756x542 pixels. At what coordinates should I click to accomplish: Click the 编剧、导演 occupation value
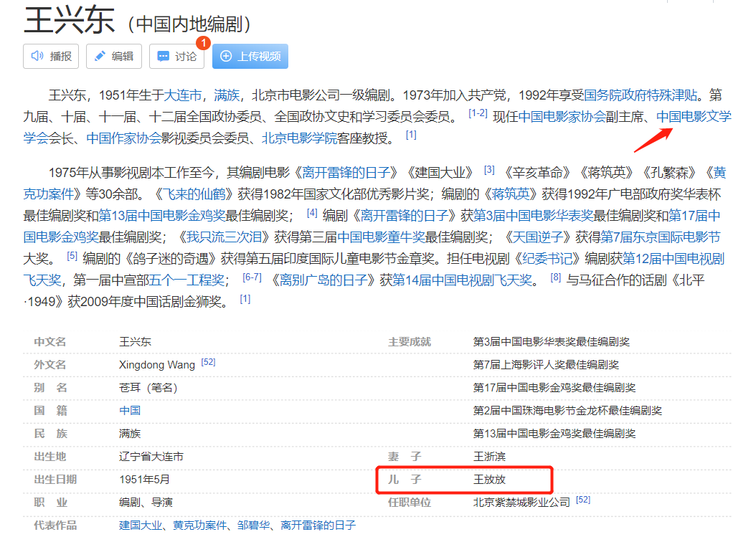(x=146, y=503)
